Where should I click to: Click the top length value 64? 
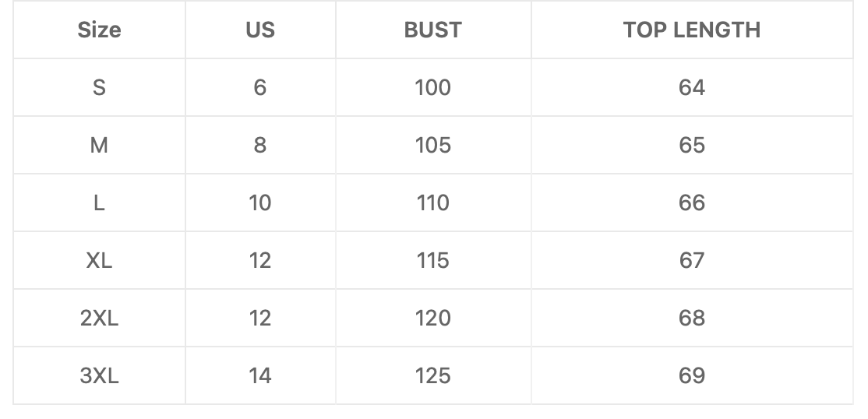[x=692, y=87]
